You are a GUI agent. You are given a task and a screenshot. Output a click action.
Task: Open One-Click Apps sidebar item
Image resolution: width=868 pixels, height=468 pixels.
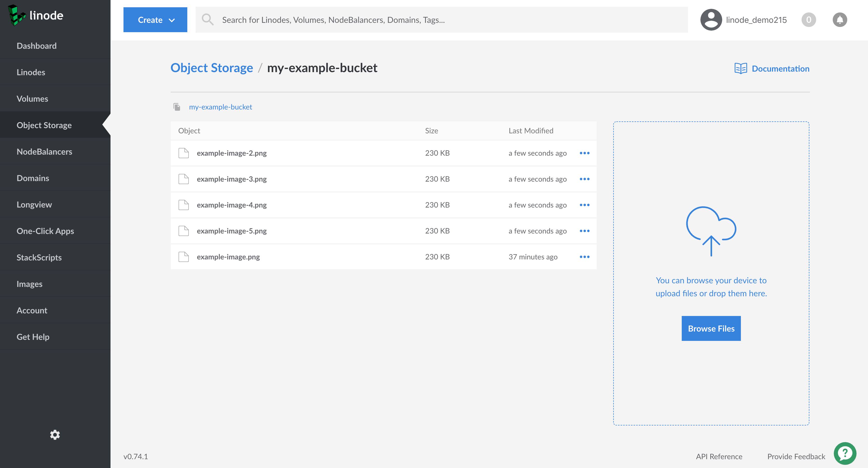pyautogui.click(x=45, y=231)
